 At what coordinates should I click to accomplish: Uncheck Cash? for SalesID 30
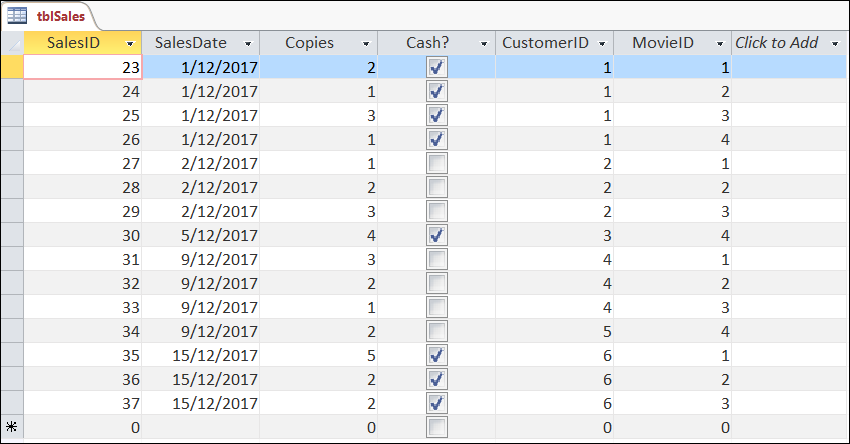point(436,235)
